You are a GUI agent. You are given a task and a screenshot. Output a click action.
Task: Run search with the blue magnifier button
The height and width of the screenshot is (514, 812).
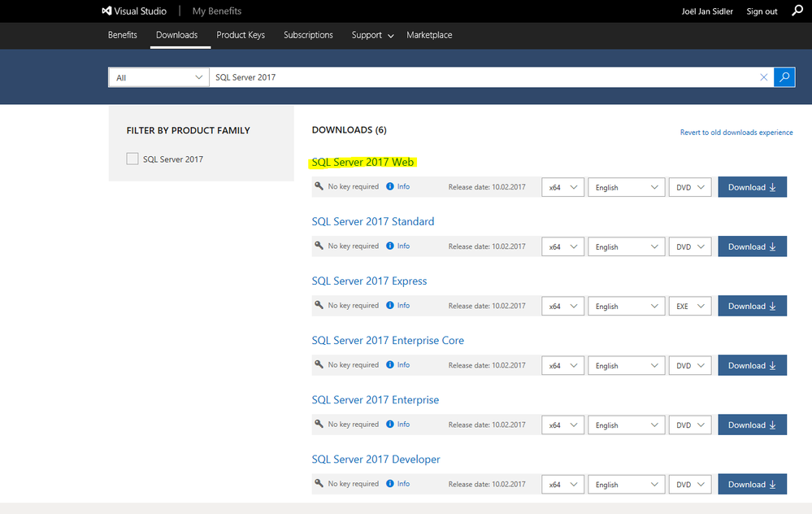(x=784, y=77)
